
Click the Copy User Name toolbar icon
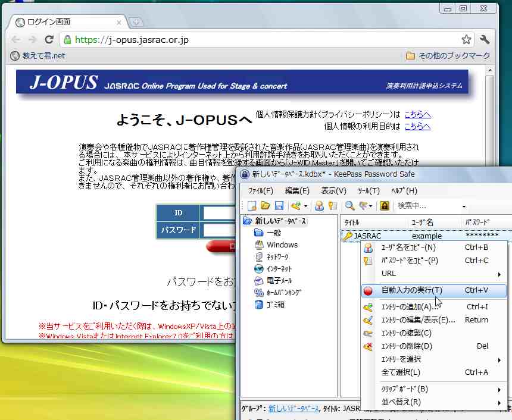click(x=319, y=206)
